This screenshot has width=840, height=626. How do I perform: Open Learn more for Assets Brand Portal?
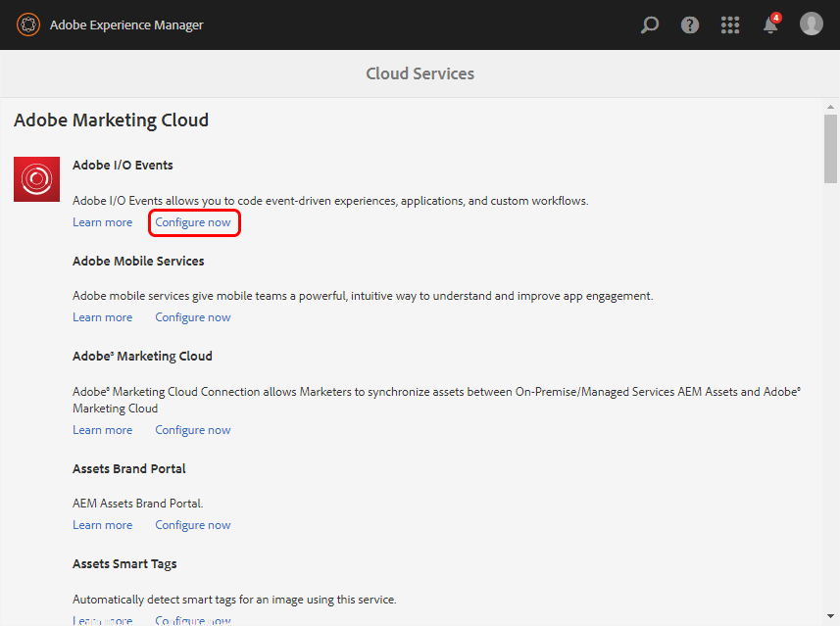[x=102, y=525]
